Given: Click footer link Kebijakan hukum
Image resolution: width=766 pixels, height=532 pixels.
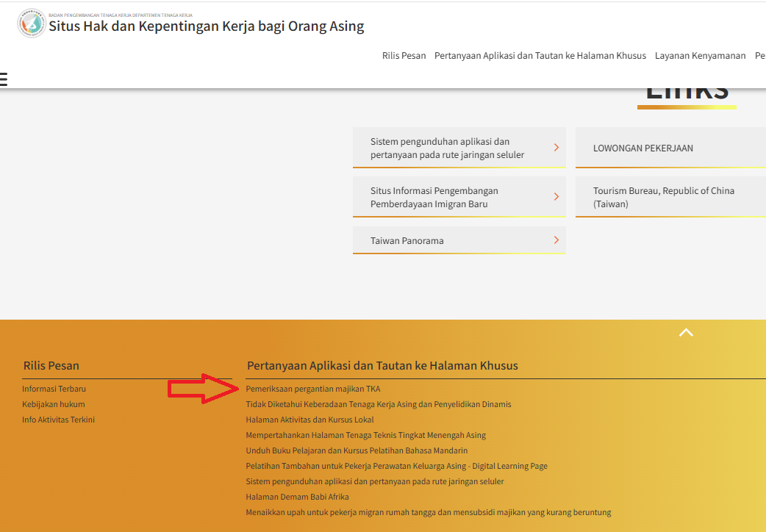Looking at the screenshot, I should [53, 404].
